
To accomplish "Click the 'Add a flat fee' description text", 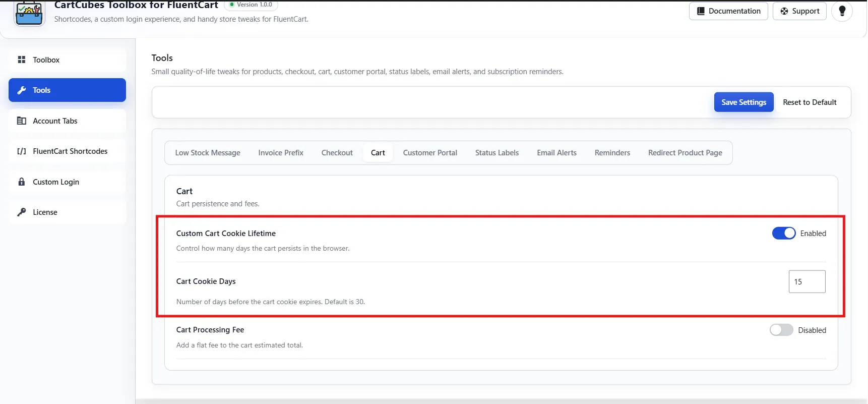I will click(x=239, y=345).
